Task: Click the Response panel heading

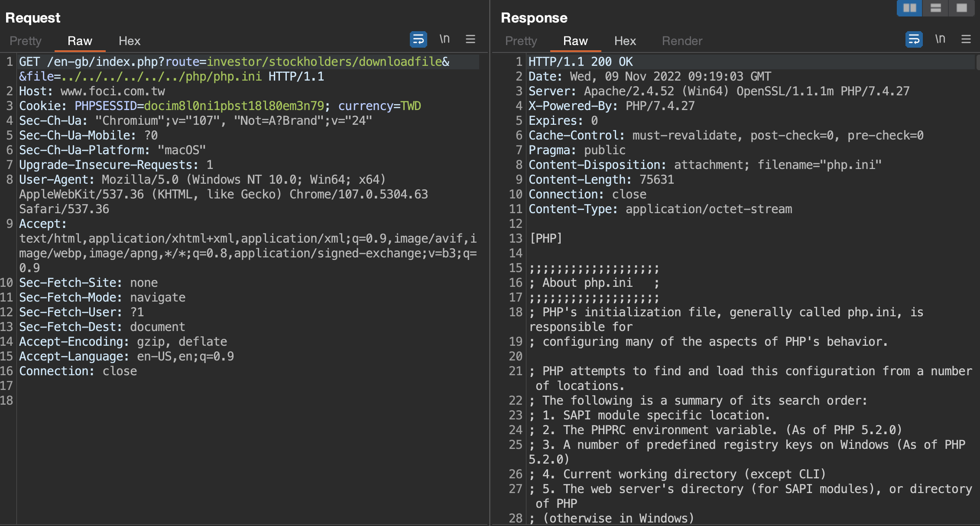Action: 534,18
